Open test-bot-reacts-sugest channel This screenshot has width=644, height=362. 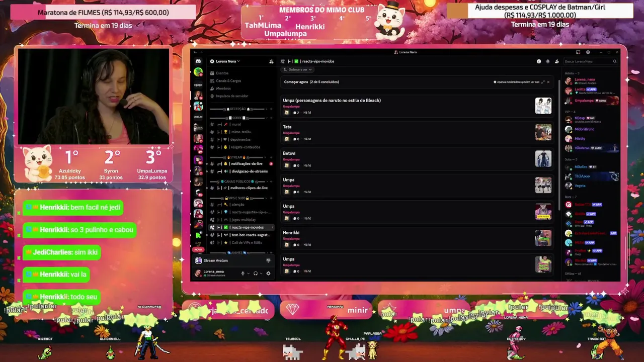[242, 235]
